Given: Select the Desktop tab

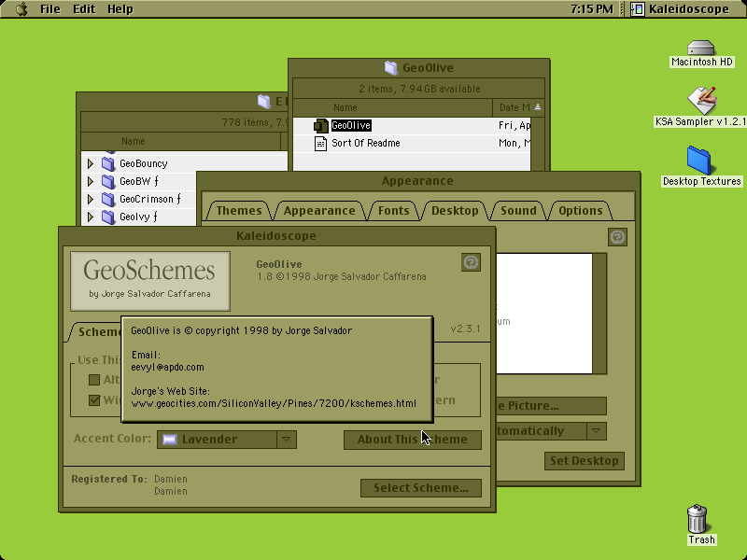Looking at the screenshot, I should coord(455,211).
